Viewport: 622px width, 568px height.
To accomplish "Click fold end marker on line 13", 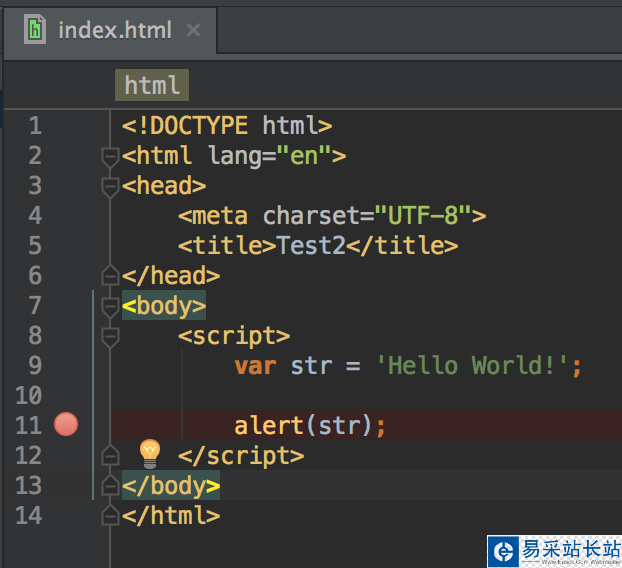I will point(110,486).
